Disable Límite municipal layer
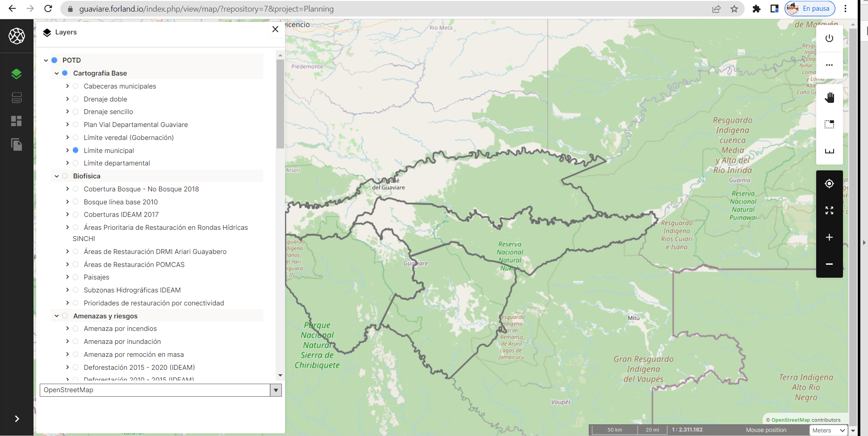868x436 pixels. click(x=75, y=150)
